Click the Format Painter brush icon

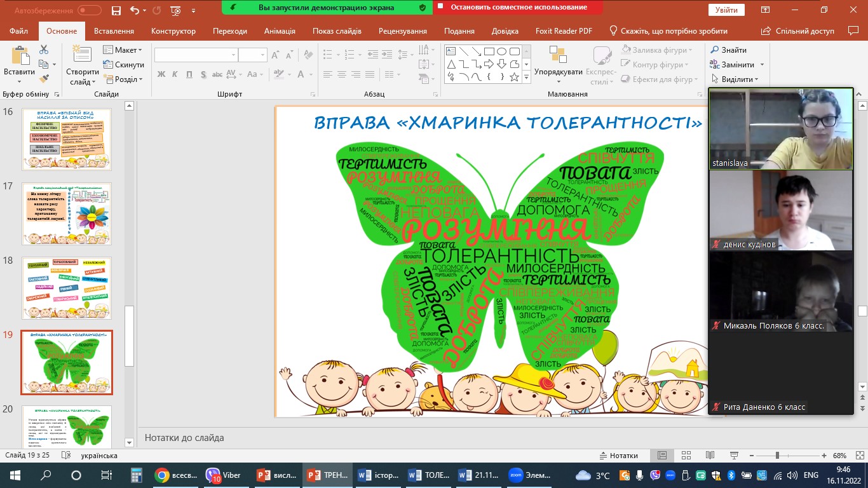click(x=44, y=79)
